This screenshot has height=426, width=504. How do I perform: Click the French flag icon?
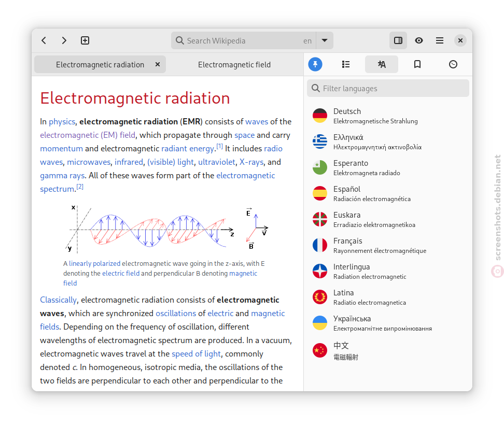pyautogui.click(x=320, y=245)
